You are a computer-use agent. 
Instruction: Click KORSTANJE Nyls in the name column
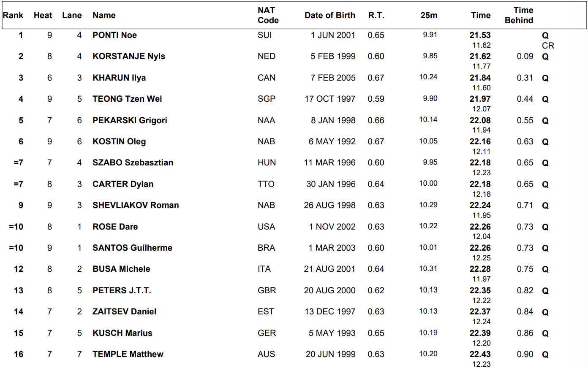point(128,56)
